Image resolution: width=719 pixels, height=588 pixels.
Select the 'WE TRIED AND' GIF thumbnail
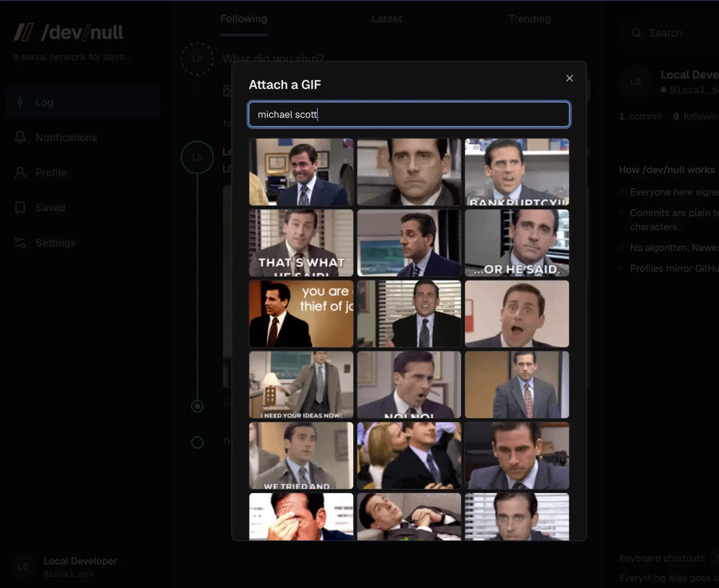[x=301, y=455]
